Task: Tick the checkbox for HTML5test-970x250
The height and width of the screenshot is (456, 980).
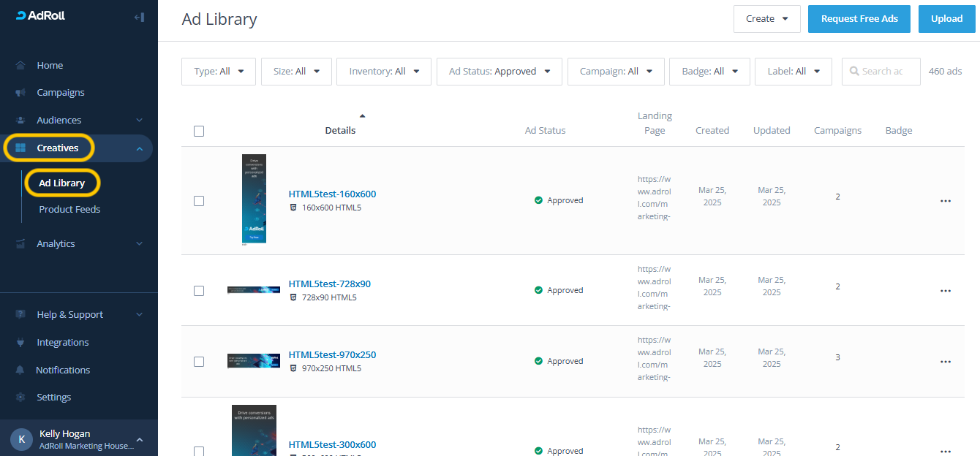Action: pos(199,362)
